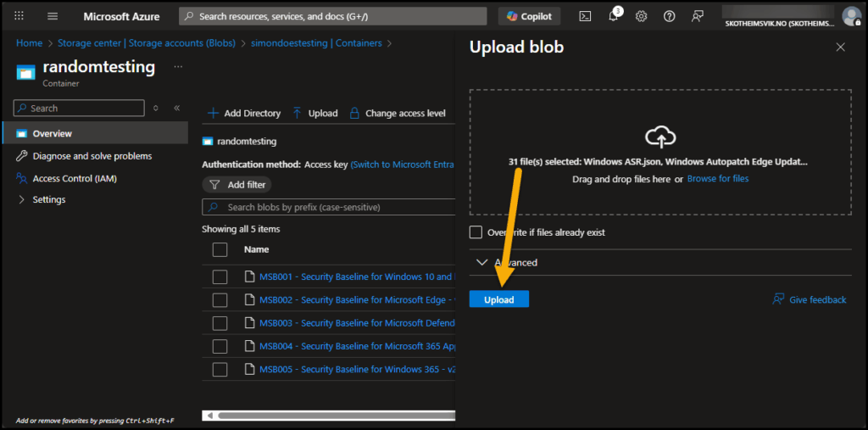
Task: Open the account avatar menu
Action: pyautogui.click(x=851, y=16)
